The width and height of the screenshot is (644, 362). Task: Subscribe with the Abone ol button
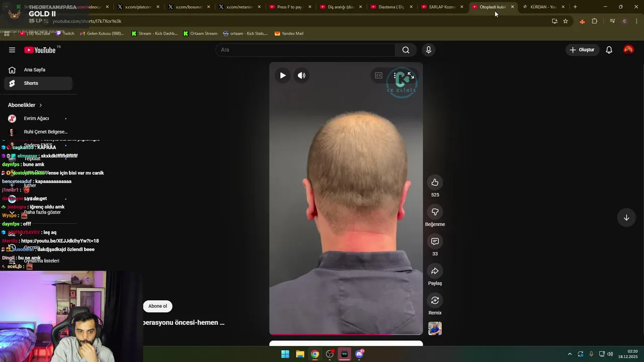tap(157, 306)
